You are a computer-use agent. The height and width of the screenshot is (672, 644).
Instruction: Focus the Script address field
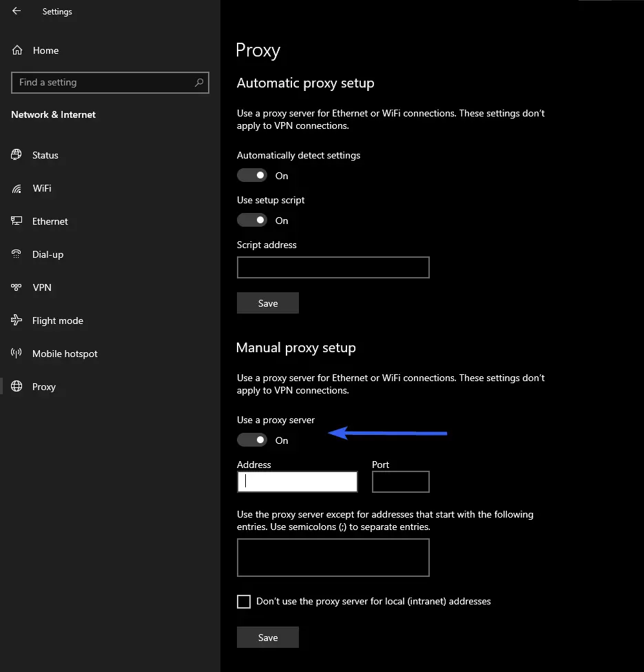333,267
